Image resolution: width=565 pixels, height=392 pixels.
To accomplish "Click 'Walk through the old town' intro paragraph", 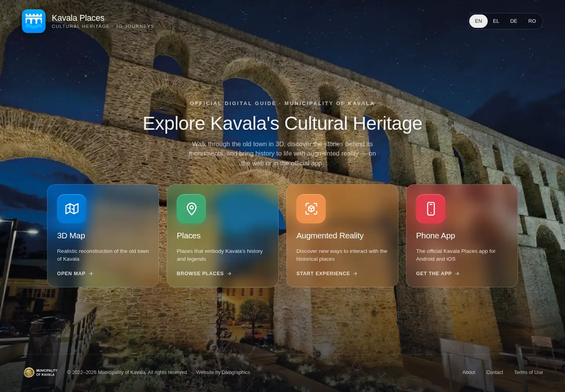I will click(282, 154).
